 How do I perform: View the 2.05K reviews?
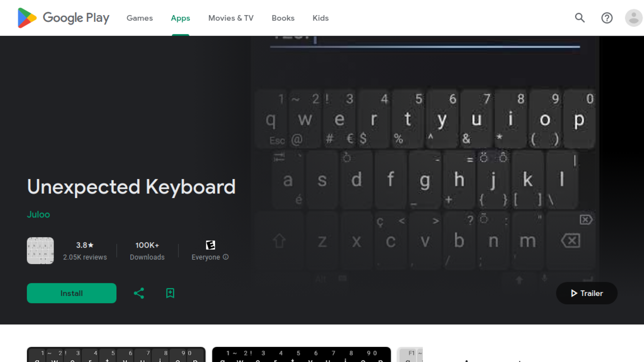[x=85, y=251]
